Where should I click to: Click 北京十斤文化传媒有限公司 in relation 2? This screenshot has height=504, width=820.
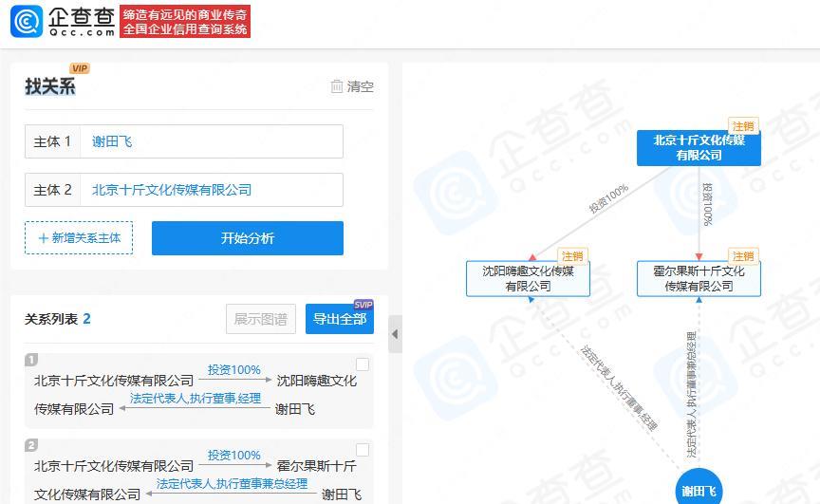pyautogui.click(x=114, y=466)
